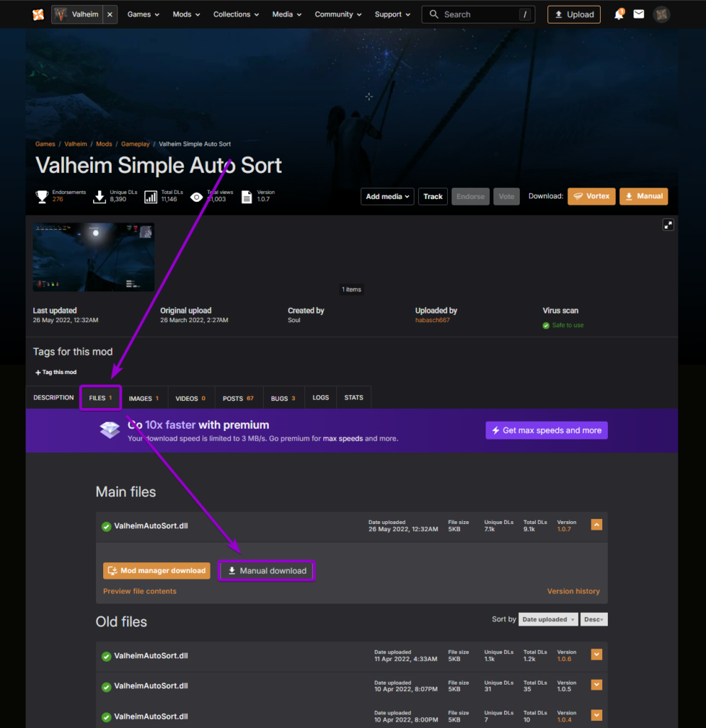Go to Valheim breadcrumb link
This screenshot has height=728, width=706.
click(75, 144)
